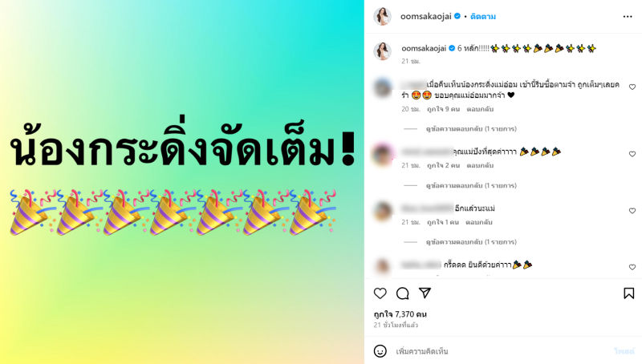Click the โพสต์ post button
Viewport: 642px width, 364px height.
coord(624,351)
